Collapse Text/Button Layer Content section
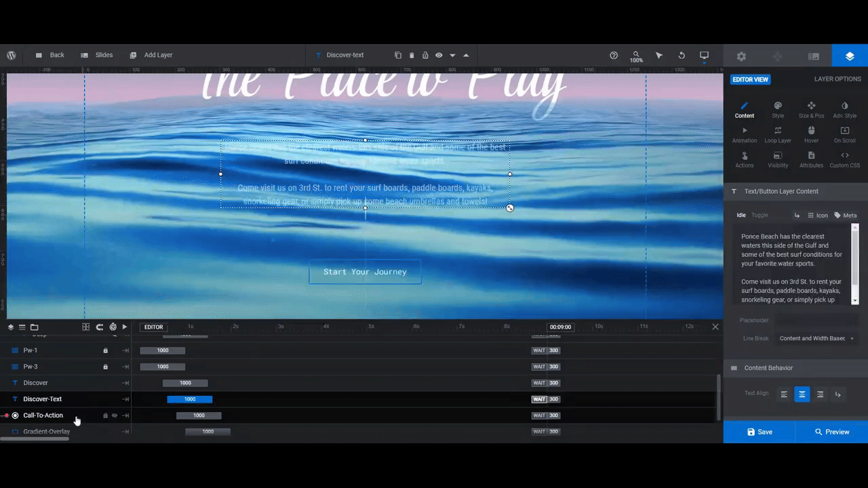Viewport: 868px width, 488px height. tap(795, 191)
